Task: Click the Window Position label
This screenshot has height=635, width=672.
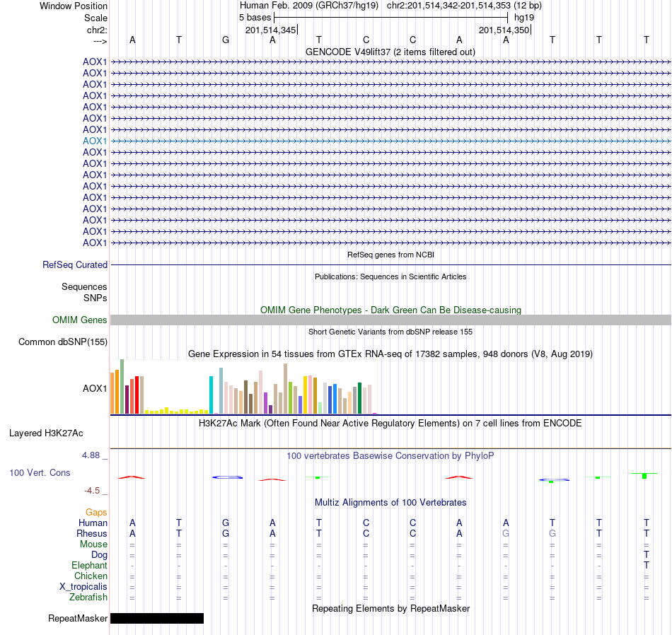Action: tap(74, 6)
